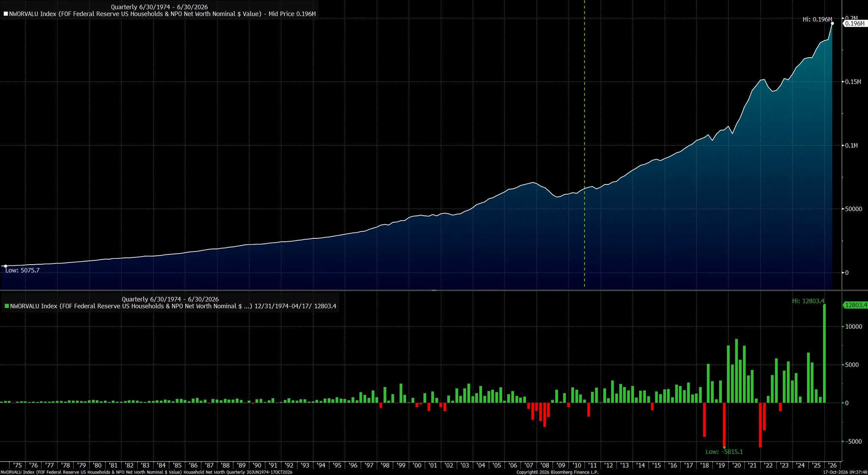Click the '80 year label on the x-axis
868x475 pixels.
tap(97, 465)
